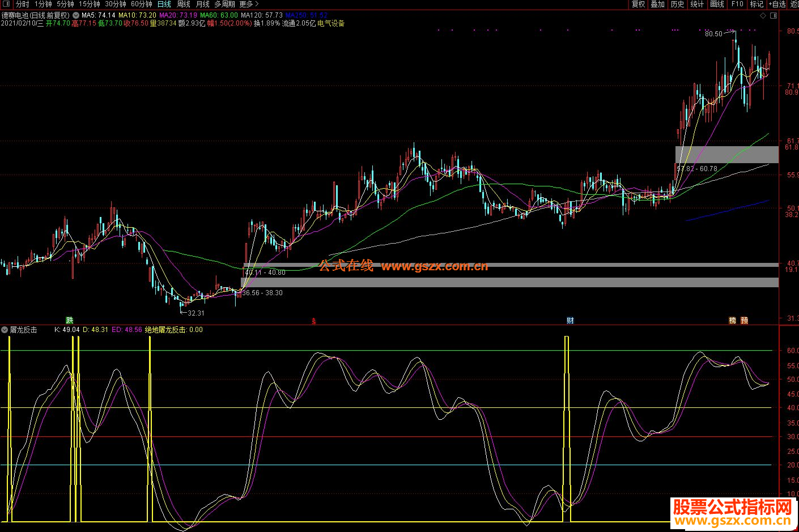Click the 标记 mark button
The image size is (799, 532).
point(756,4)
